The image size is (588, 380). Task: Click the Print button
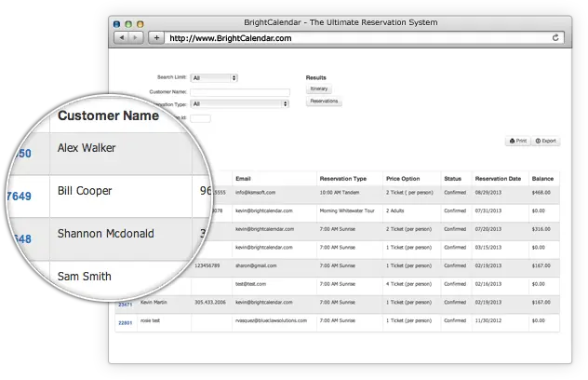pos(517,141)
